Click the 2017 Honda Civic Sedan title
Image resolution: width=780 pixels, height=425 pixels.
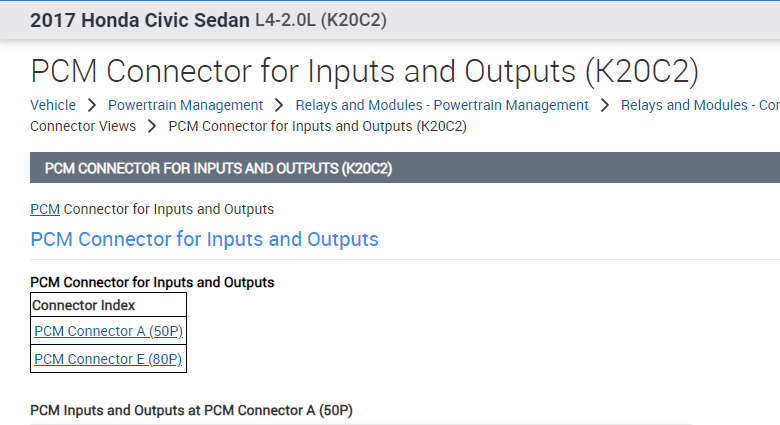click(140, 20)
